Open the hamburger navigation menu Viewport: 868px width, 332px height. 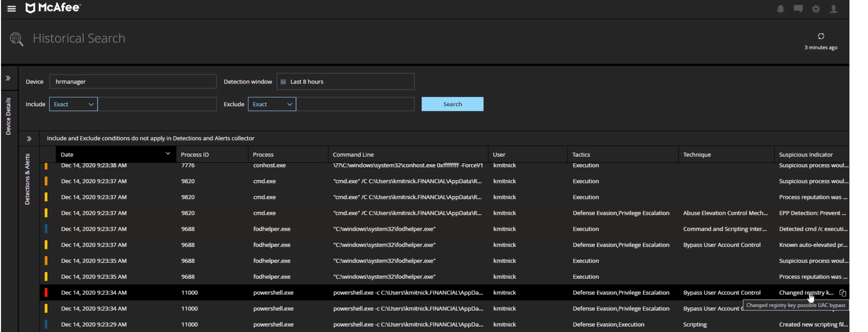[x=12, y=8]
